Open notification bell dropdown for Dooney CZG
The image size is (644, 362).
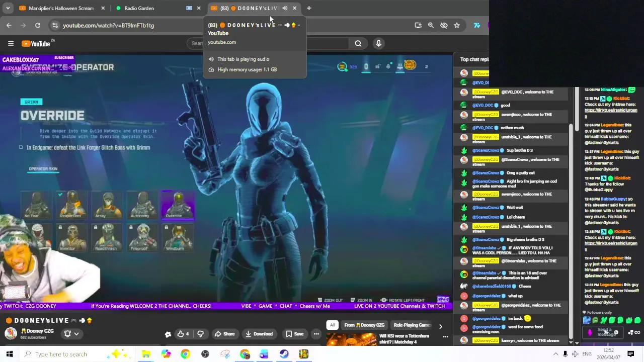pyautogui.click(x=71, y=333)
